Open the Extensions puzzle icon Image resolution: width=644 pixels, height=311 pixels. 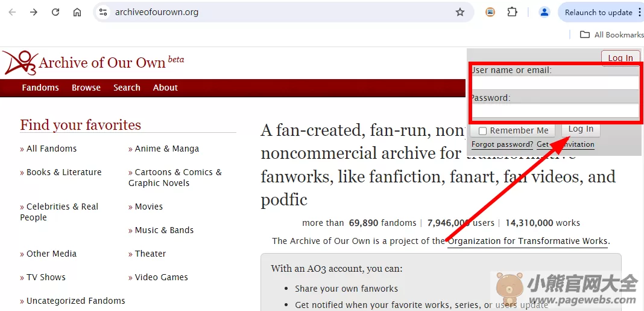click(x=512, y=12)
